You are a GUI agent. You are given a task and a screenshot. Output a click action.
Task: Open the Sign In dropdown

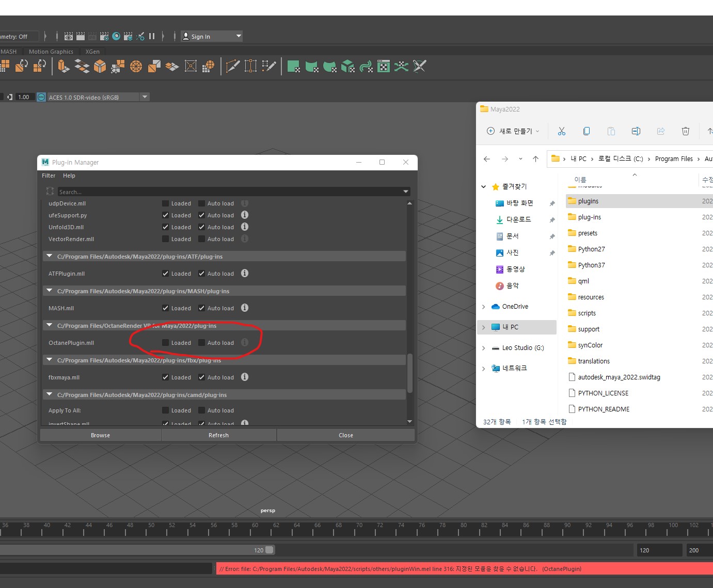pyautogui.click(x=212, y=36)
